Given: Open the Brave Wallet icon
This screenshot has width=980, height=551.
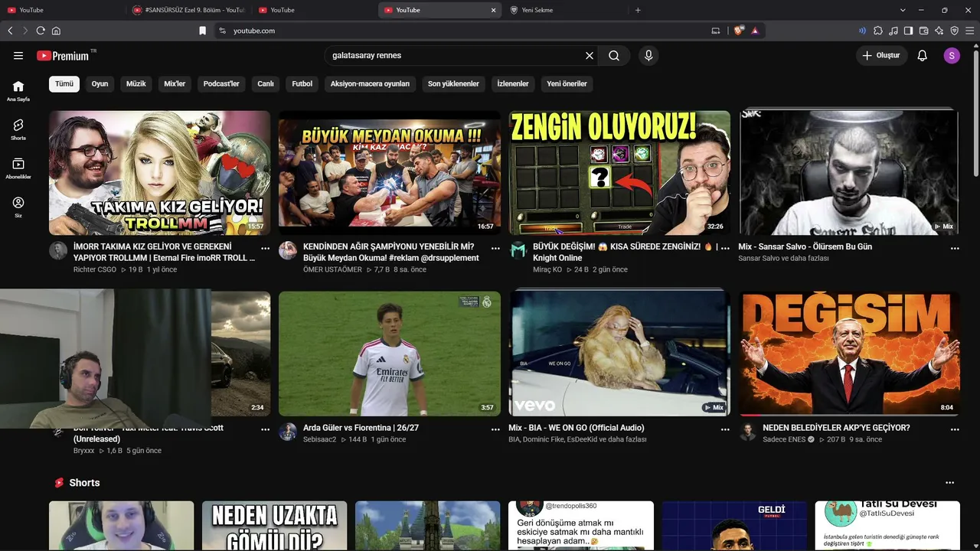Looking at the screenshot, I should [924, 31].
